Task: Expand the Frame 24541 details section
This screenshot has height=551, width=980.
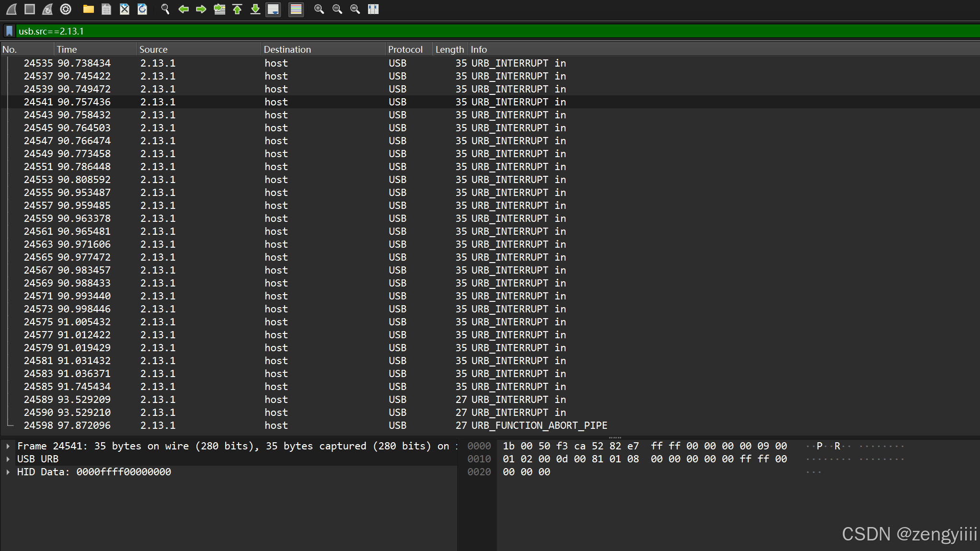Action: 9,446
